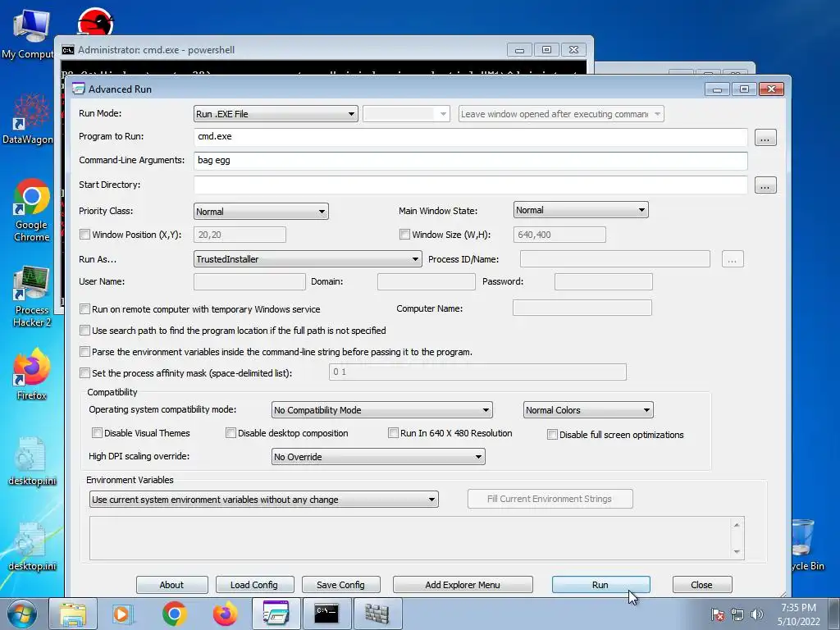Enable Window Position (X,Y) checkbox
Screen dimensions: 840x630
coord(84,234)
